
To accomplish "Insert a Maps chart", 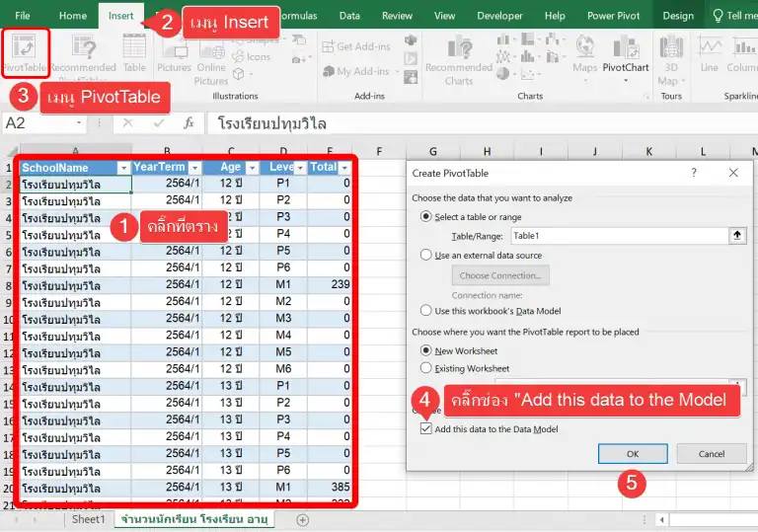I will point(584,54).
